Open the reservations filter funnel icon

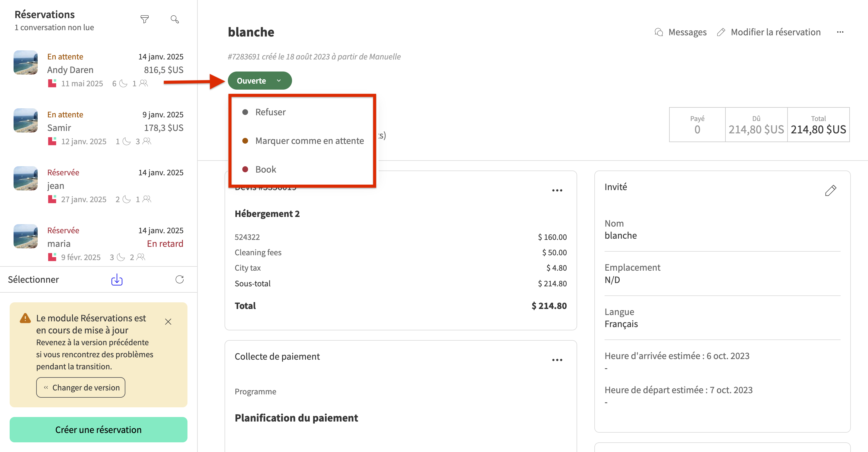[x=145, y=19]
